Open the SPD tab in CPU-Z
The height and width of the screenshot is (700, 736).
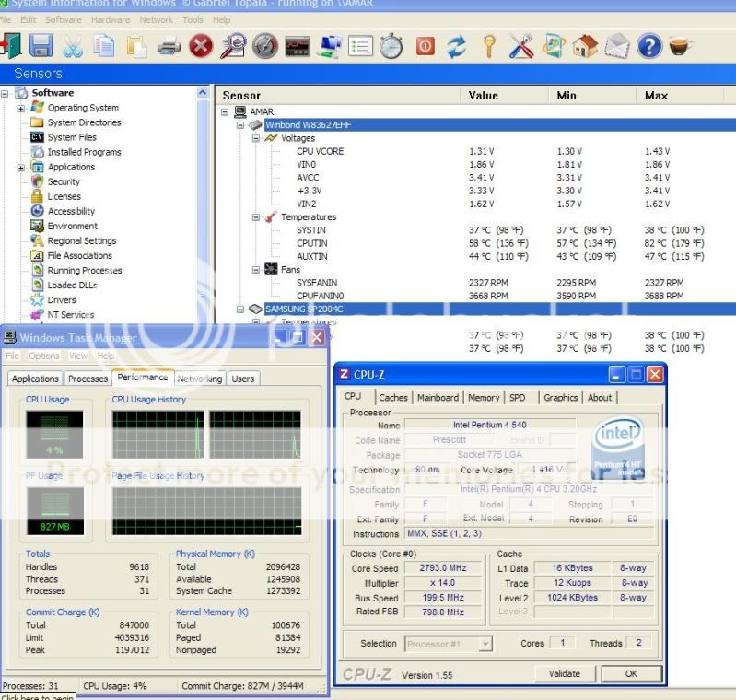[x=518, y=398]
